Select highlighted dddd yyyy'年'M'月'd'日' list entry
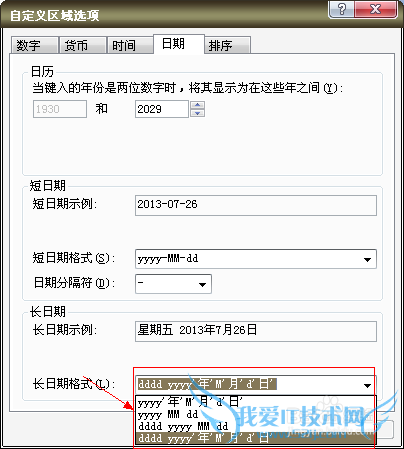 [256, 438]
